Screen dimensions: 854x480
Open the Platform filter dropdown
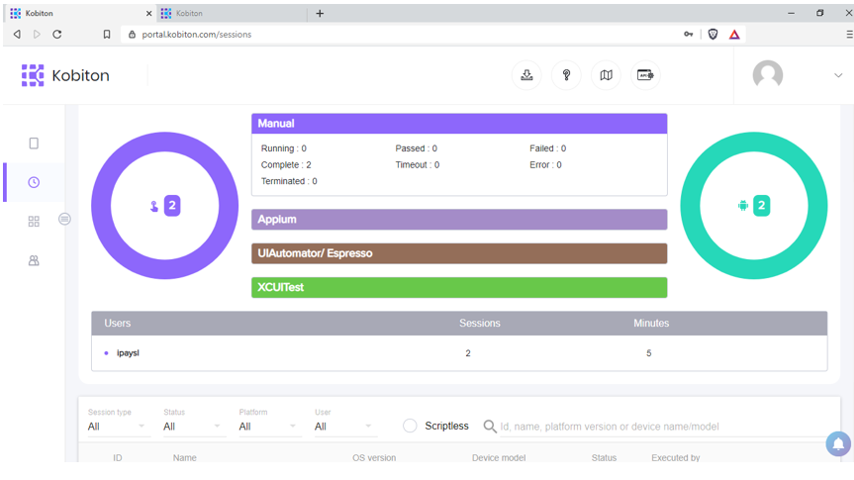[x=268, y=427]
